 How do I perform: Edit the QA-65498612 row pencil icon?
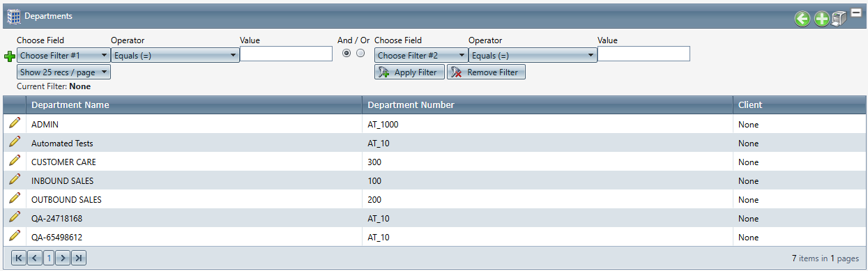(x=15, y=236)
